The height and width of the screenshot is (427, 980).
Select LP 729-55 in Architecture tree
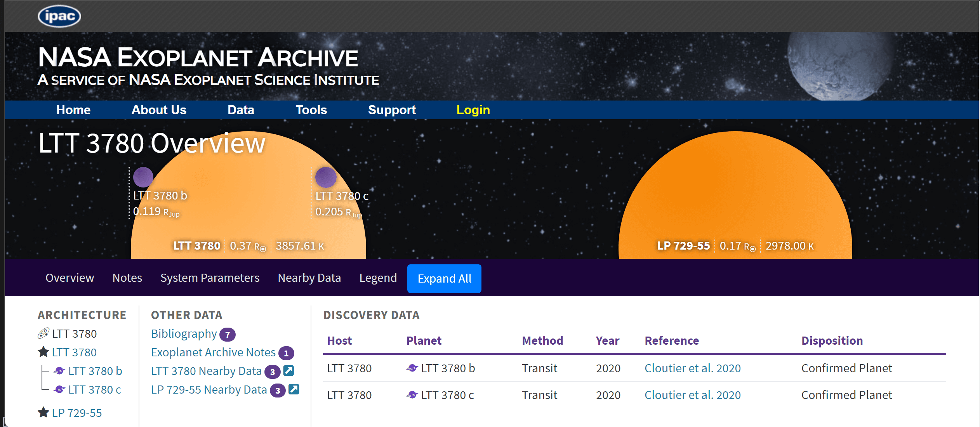[77, 413]
